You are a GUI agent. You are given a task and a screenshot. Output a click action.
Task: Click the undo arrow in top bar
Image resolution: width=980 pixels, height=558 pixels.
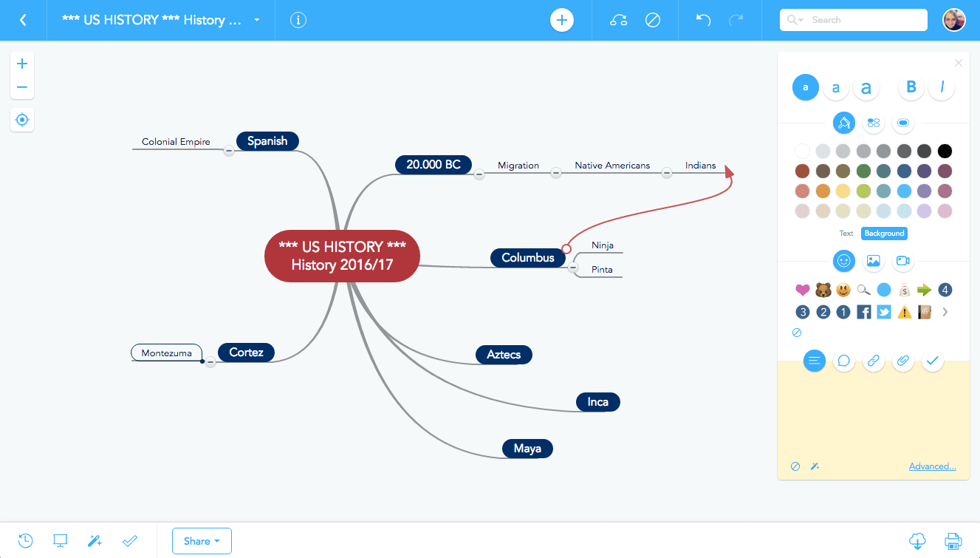pyautogui.click(x=703, y=20)
